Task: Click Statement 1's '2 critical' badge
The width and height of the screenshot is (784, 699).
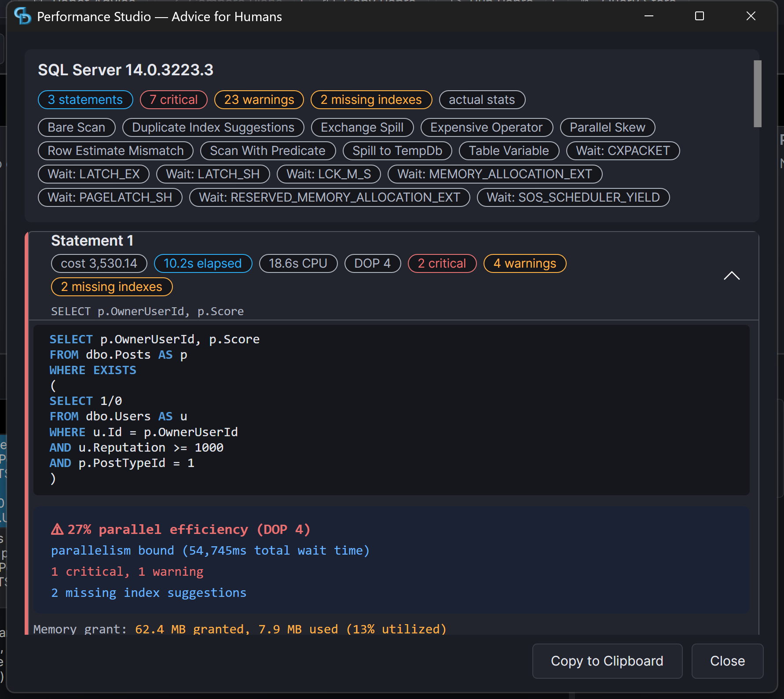Action: coord(442,263)
